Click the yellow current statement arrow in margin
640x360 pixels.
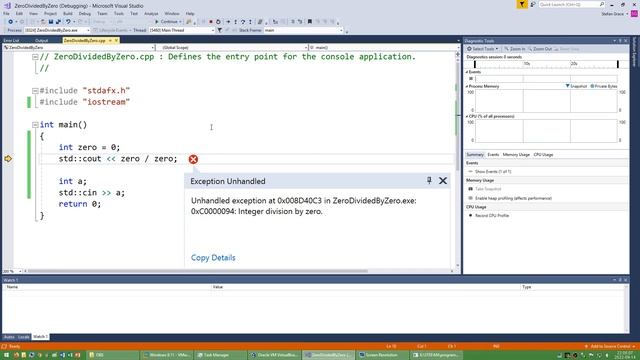8,159
